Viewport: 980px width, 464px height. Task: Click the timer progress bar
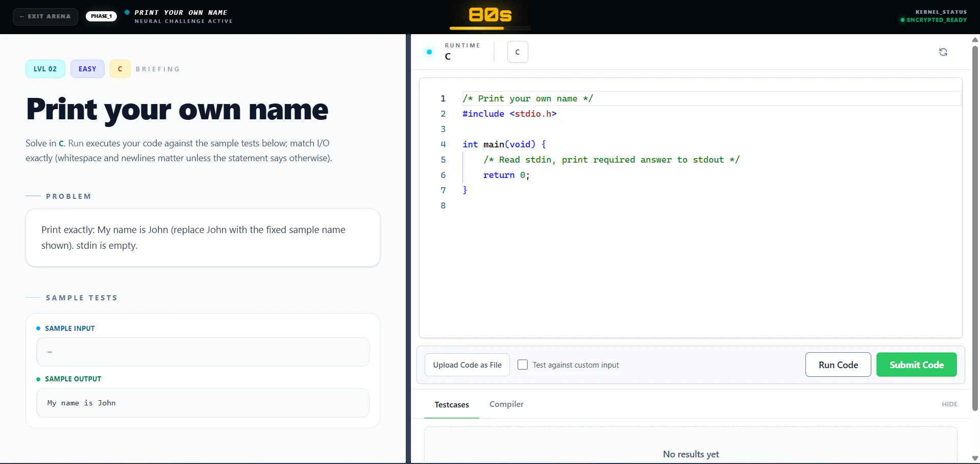pos(490,29)
